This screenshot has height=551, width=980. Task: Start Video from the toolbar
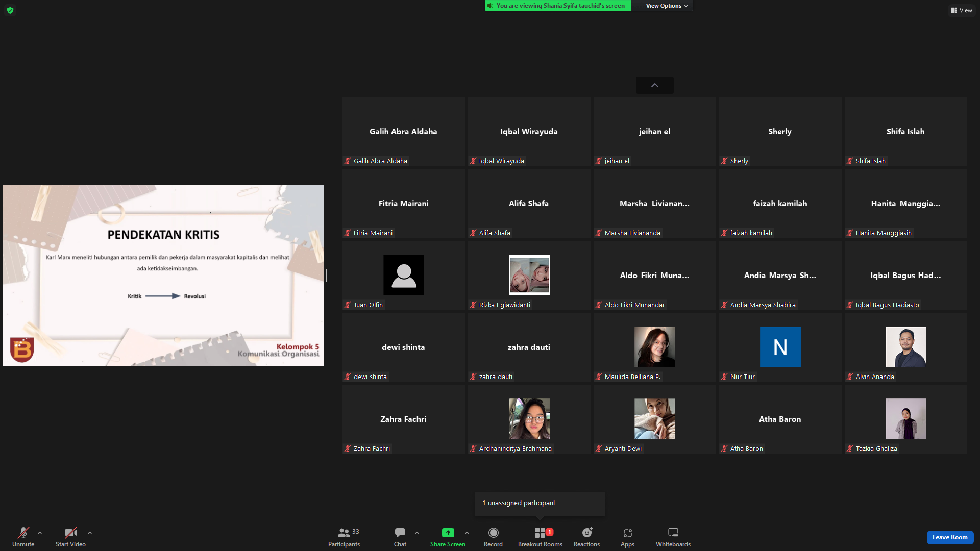[70, 537]
